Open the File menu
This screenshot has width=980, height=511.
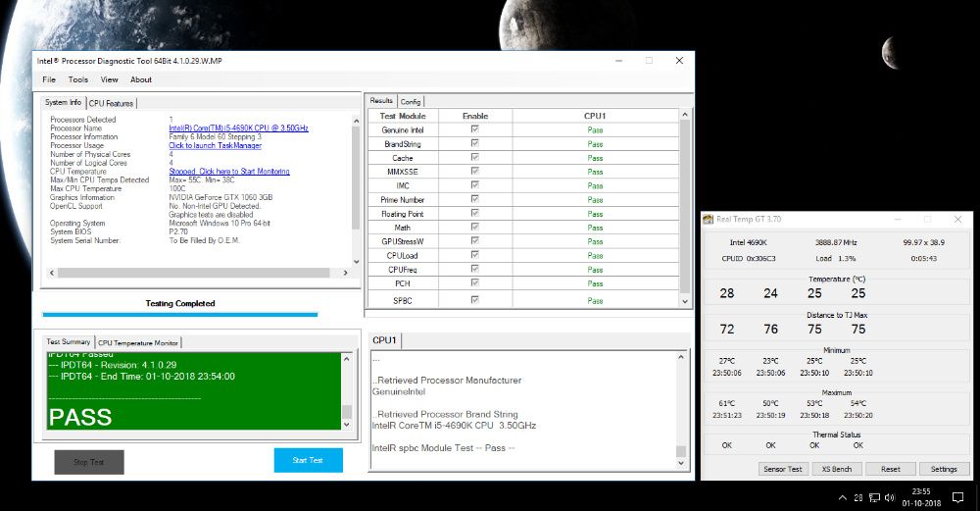pos(49,79)
